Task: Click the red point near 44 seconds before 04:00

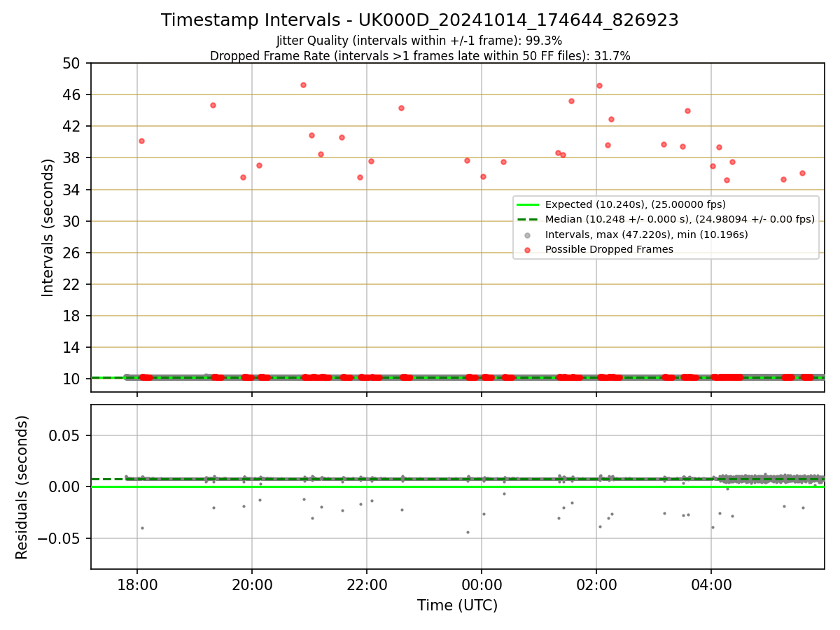Action: (x=687, y=111)
